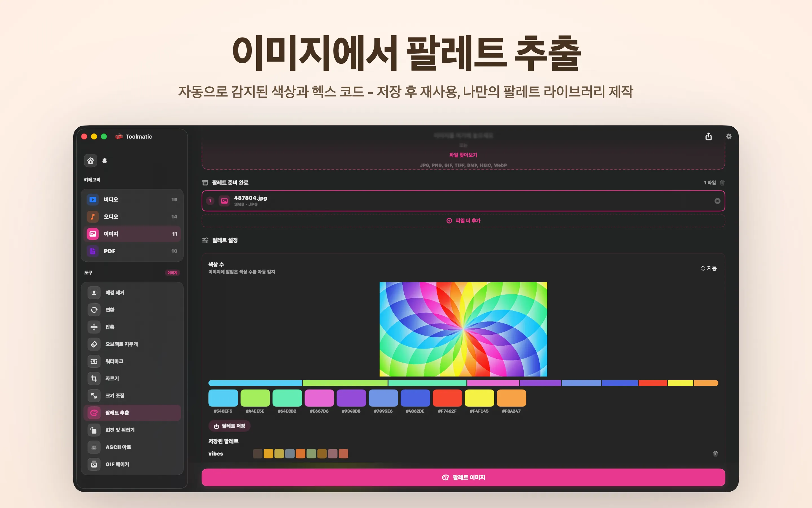Open the ASCII 아트 tool
Image resolution: width=812 pixels, height=508 pixels.
pos(132,447)
